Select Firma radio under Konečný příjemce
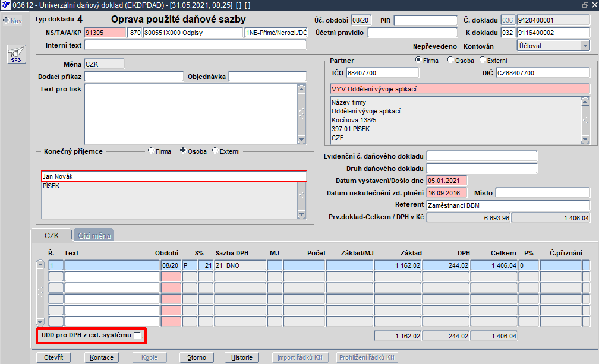The width and height of the screenshot is (599, 364). (151, 151)
